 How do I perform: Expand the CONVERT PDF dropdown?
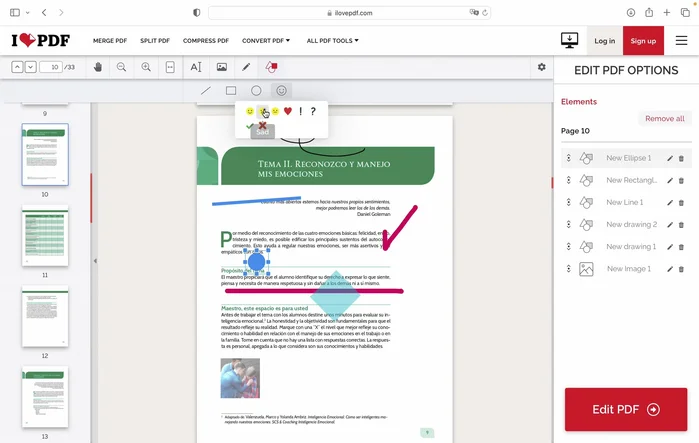[266, 41]
